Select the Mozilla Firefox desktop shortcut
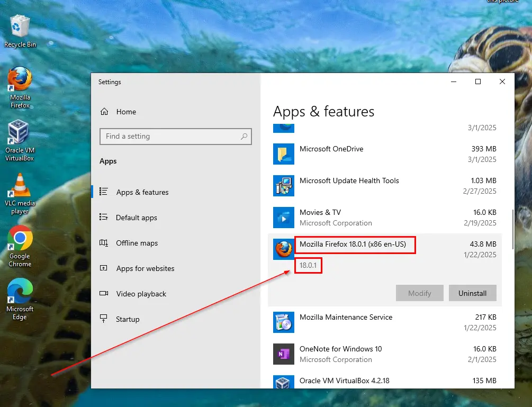This screenshot has height=407, width=532. pyautogui.click(x=20, y=87)
